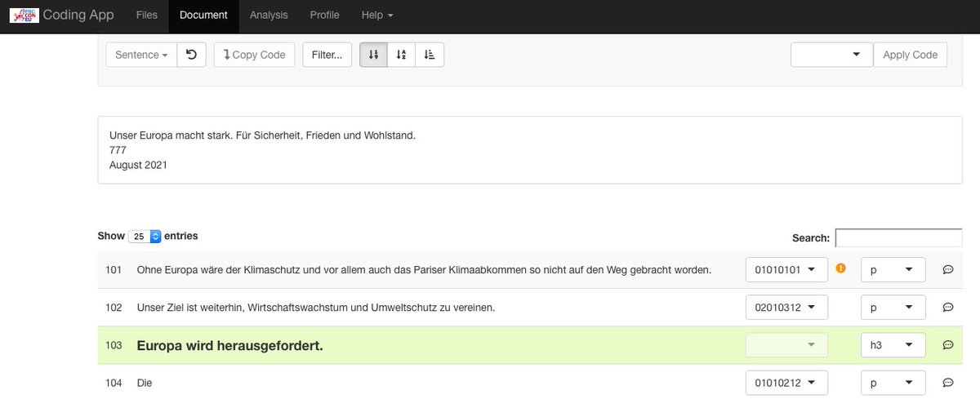This screenshot has width=980, height=399.
Task: Click the orange warning icon on row 101
Action: [x=841, y=268]
